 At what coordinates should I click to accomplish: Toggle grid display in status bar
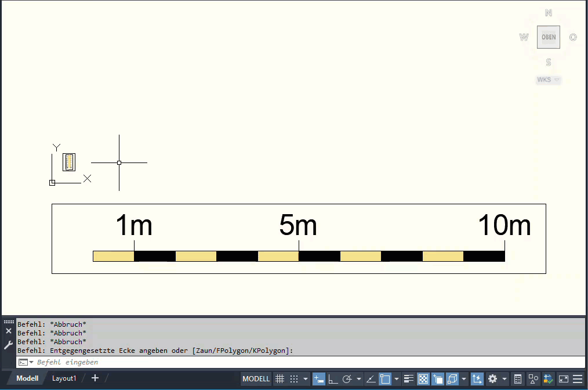click(280, 379)
